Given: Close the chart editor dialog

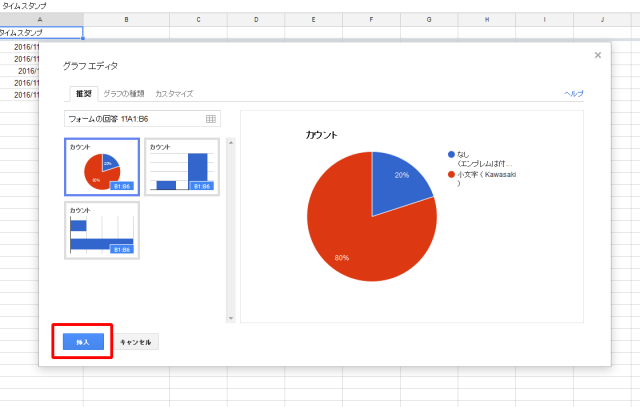Looking at the screenshot, I should coord(598,55).
